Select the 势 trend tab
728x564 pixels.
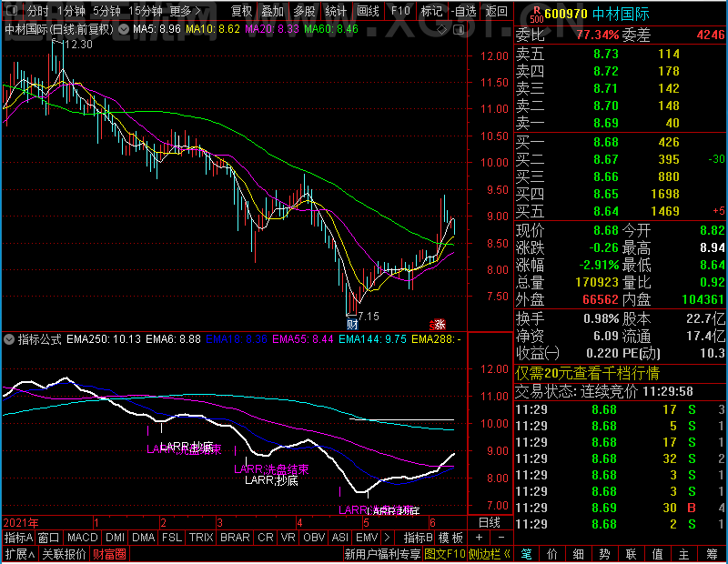(x=604, y=554)
